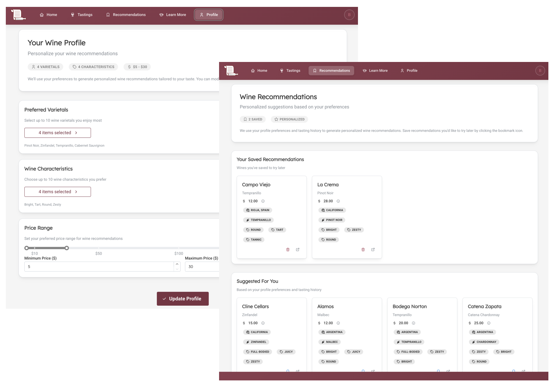The width and height of the screenshot is (556, 392).
Task: Show price info for Campo Viejo
Action: (263, 201)
